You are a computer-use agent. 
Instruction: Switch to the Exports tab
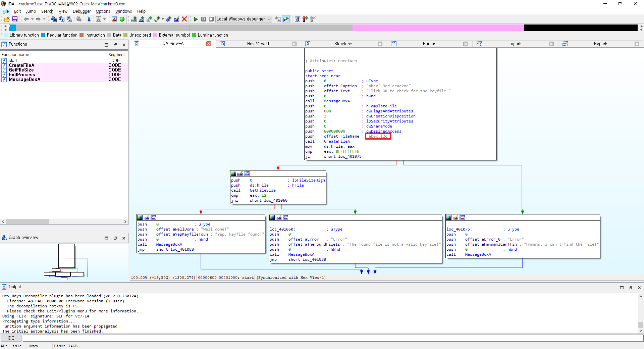click(x=601, y=44)
